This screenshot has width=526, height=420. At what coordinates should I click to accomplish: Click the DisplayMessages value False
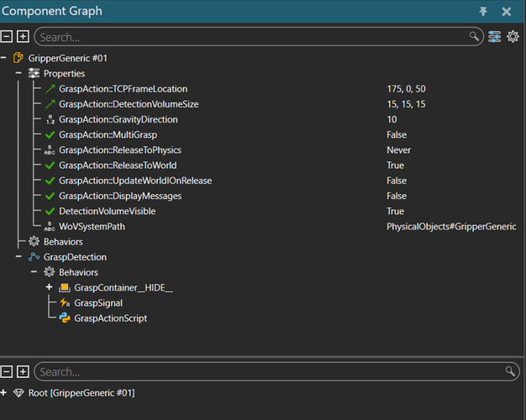(397, 196)
